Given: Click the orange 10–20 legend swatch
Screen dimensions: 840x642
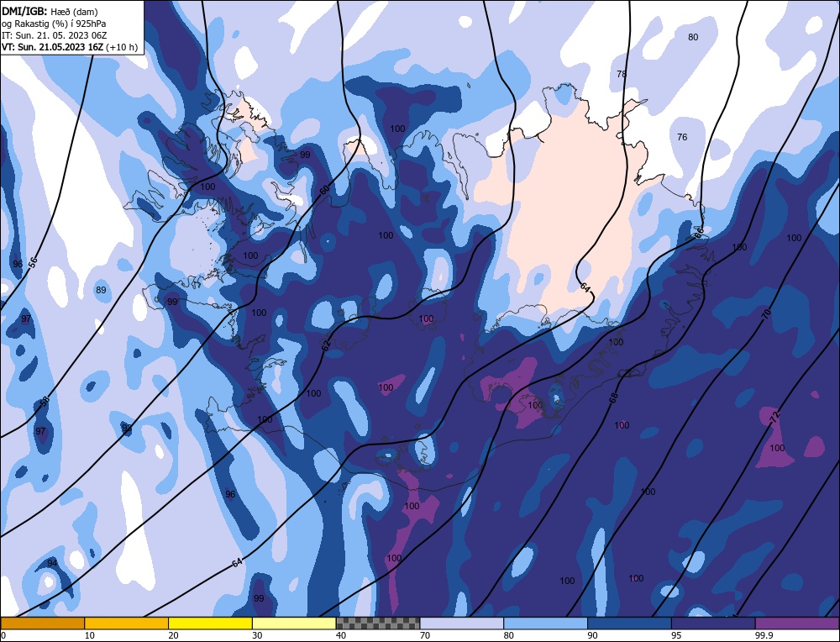Looking at the screenshot, I should [x=127, y=624].
